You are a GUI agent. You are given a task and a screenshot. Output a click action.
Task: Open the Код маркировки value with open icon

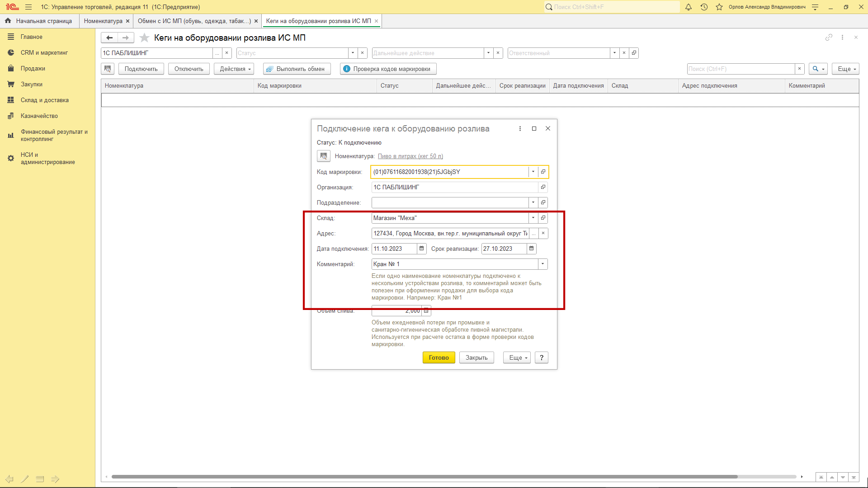click(543, 172)
